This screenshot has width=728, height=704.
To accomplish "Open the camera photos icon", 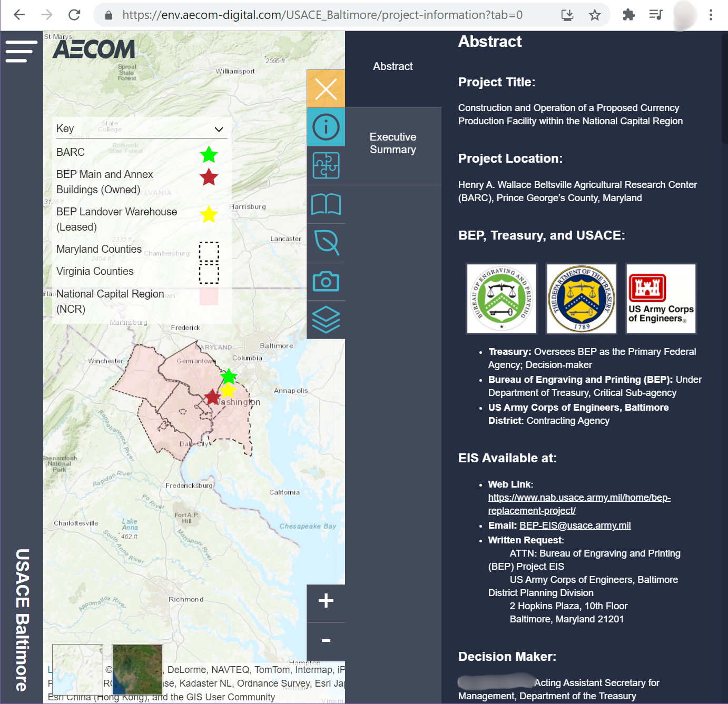I will (x=326, y=281).
